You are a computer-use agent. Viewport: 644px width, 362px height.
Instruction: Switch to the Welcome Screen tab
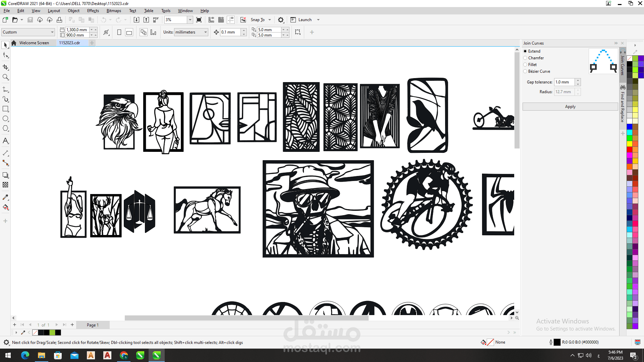tap(34, 43)
